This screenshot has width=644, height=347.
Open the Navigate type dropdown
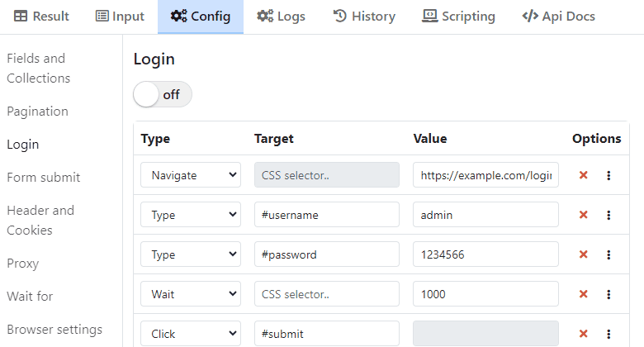click(x=191, y=174)
